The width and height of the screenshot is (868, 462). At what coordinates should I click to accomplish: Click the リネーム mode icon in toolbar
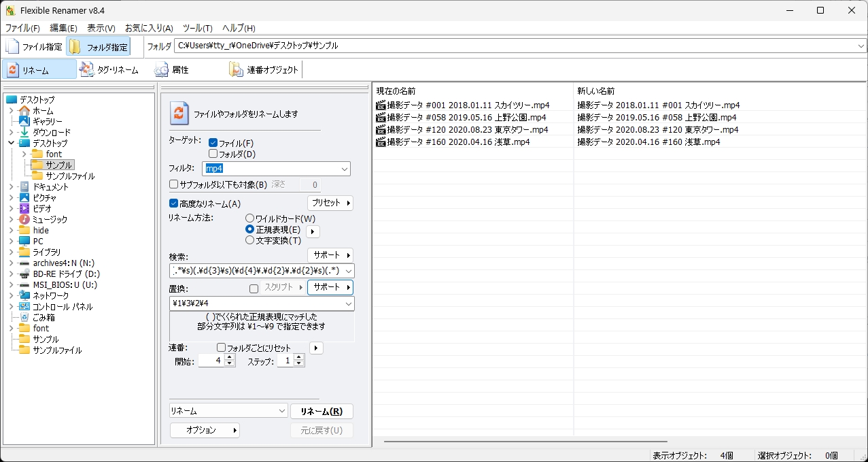tap(13, 69)
